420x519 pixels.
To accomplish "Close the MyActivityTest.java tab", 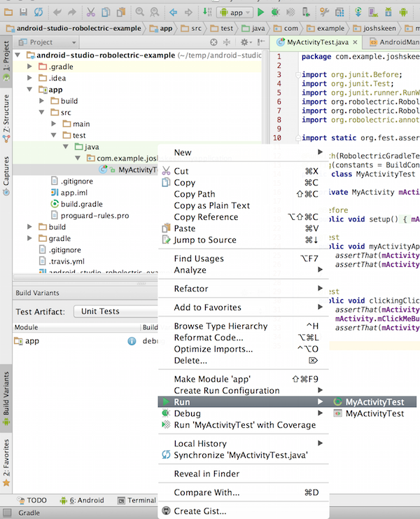I will (x=355, y=42).
